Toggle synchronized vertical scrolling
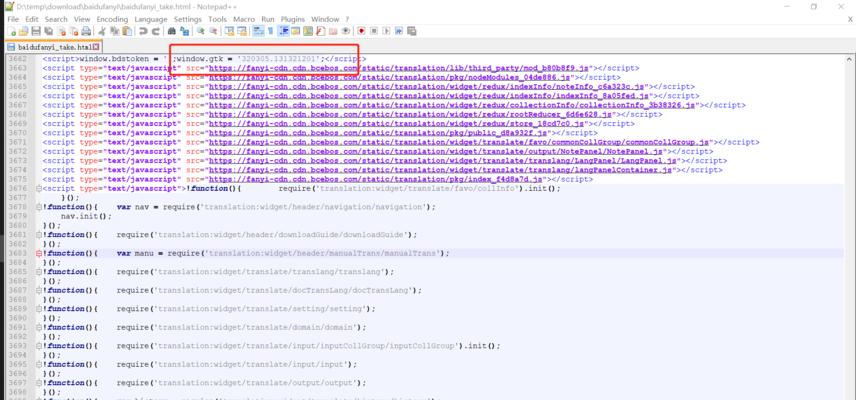The height and width of the screenshot is (400, 856). tap(229, 31)
